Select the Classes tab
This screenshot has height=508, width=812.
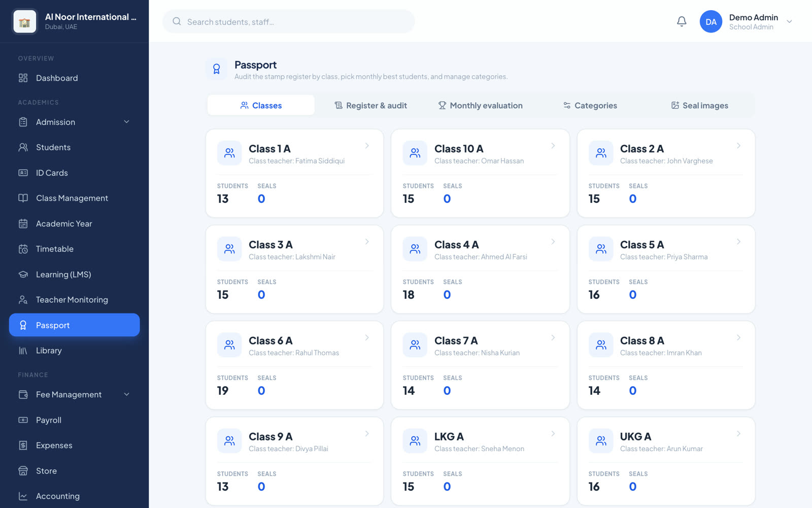[261, 105]
